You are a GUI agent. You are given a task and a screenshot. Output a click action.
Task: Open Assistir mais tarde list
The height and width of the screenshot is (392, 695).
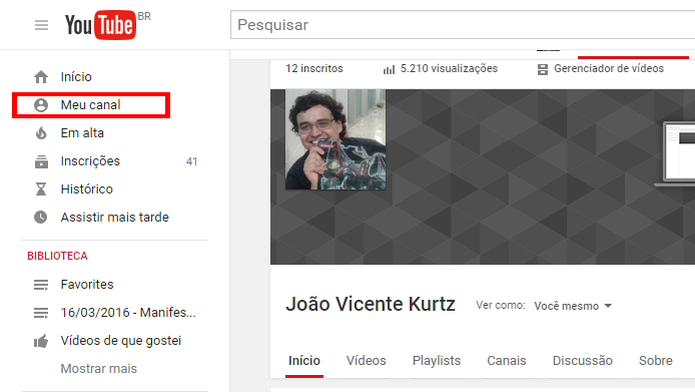(x=115, y=217)
